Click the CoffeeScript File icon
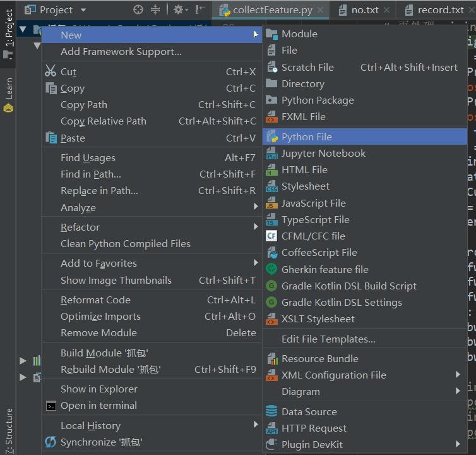The height and width of the screenshot is (455, 476). 272,253
